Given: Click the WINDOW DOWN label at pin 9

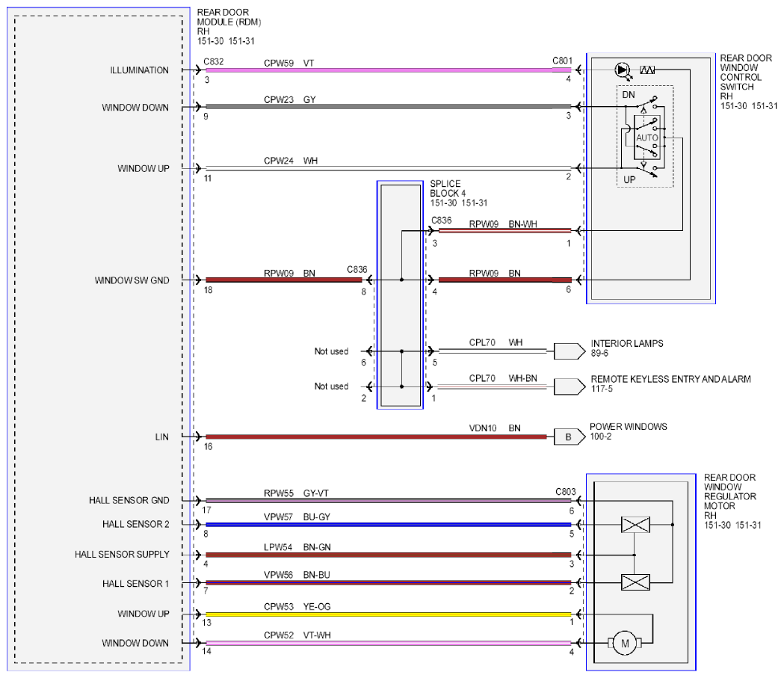Looking at the screenshot, I should click(x=135, y=108).
